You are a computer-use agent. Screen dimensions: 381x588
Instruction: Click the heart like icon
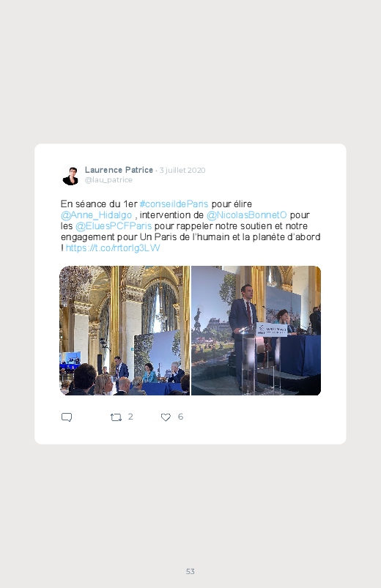click(166, 417)
